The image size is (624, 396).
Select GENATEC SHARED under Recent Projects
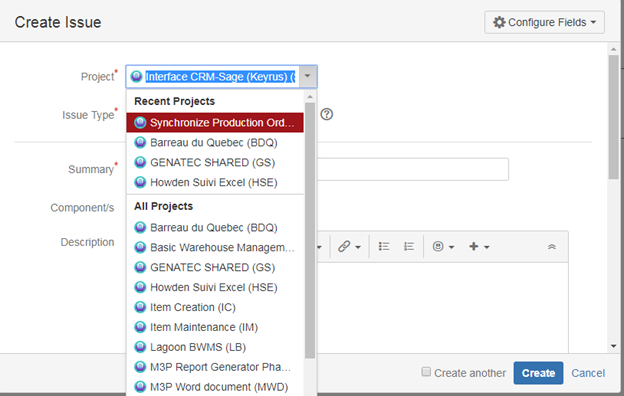[x=215, y=162]
